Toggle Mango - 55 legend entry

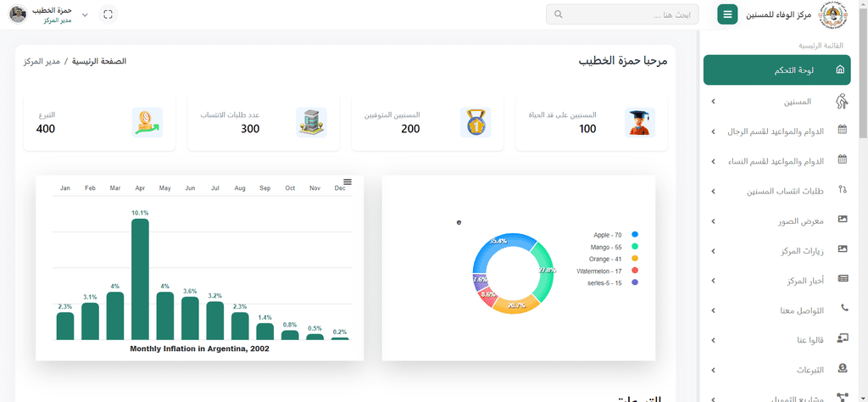point(615,247)
